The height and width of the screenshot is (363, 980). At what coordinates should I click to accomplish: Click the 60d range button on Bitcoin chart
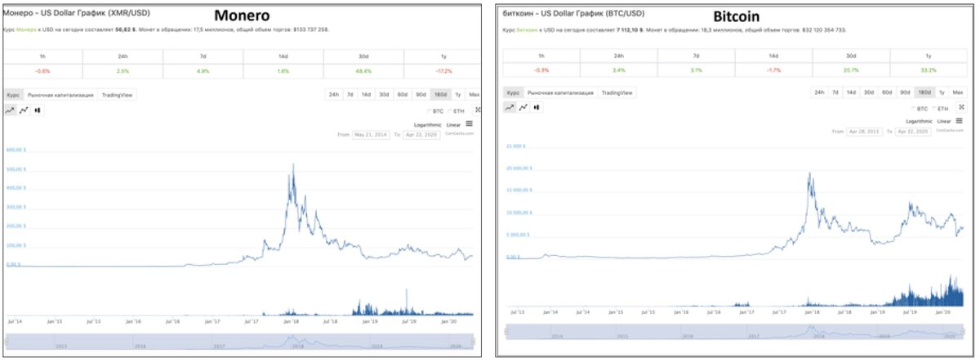887,92
